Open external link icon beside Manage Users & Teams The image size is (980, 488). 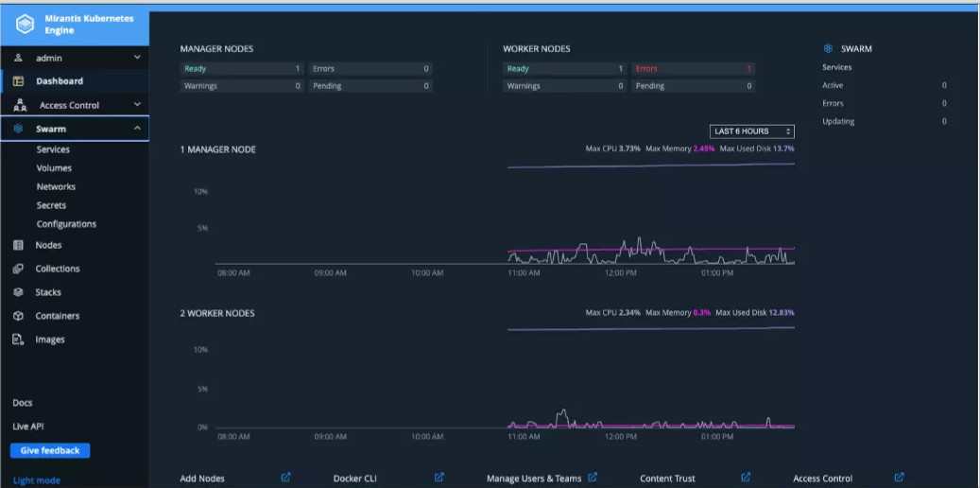592,478
